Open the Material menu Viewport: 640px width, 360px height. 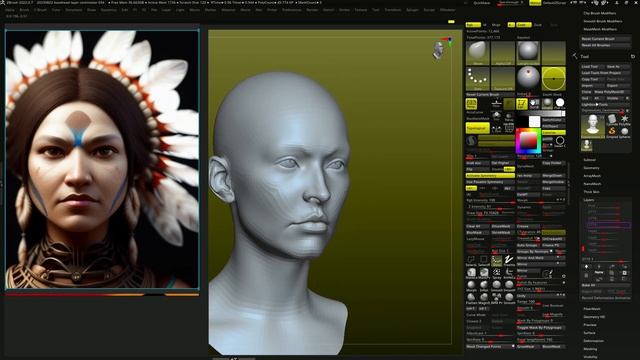[228, 10]
